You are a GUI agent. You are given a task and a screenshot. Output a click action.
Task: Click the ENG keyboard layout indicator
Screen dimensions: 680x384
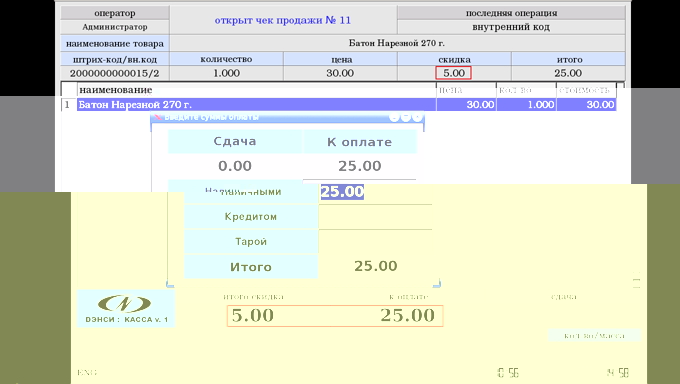[87, 372]
